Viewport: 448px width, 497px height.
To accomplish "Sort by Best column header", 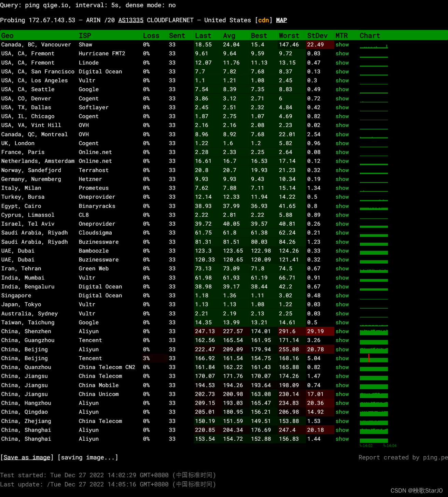I will click(259, 35).
